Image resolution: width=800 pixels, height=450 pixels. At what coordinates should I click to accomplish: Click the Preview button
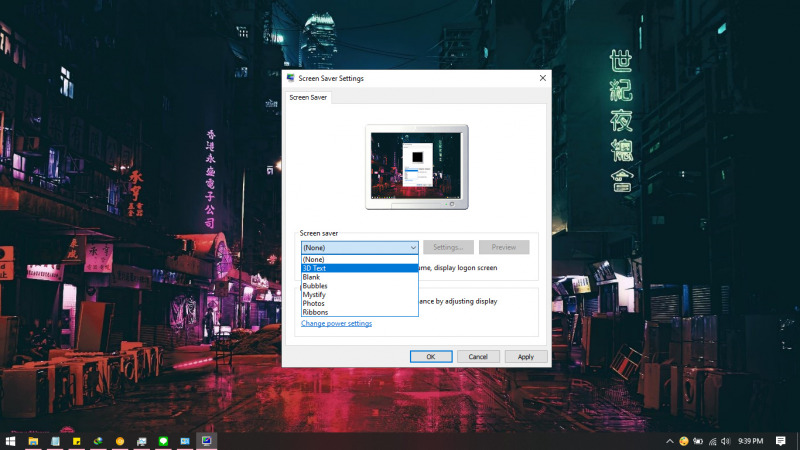(x=504, y=247)
